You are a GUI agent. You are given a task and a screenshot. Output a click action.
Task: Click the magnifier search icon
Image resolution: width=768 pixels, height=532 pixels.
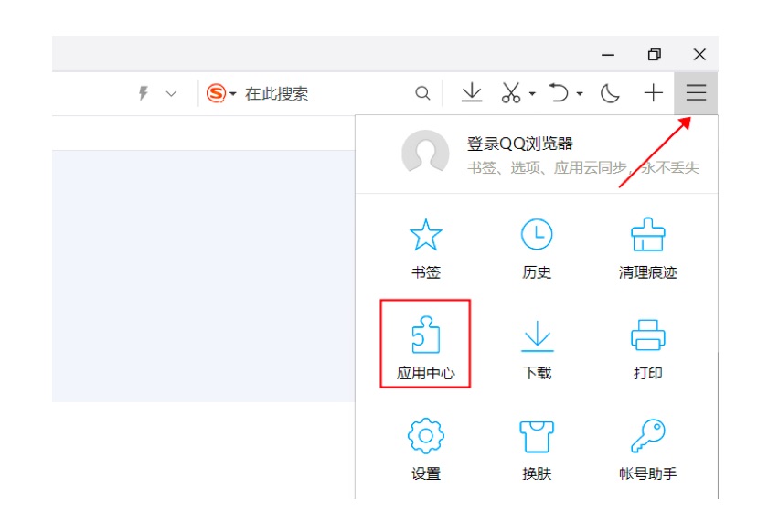(x=422, y=93)
